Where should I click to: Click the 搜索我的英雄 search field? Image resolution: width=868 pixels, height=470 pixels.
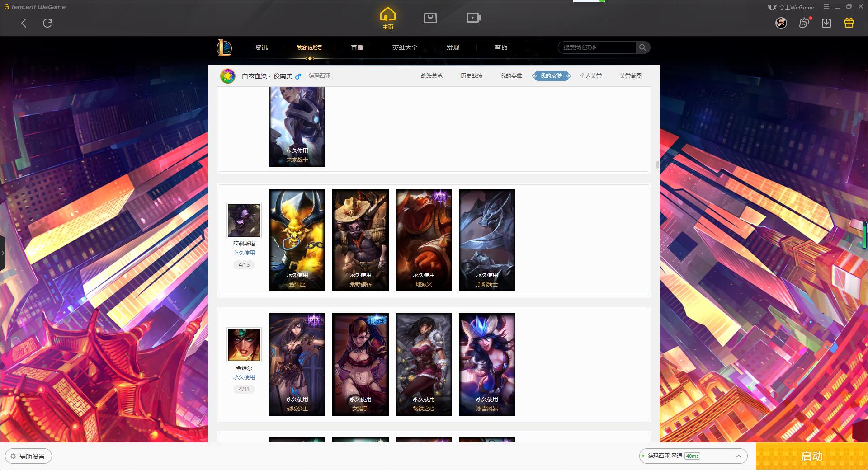597,47
